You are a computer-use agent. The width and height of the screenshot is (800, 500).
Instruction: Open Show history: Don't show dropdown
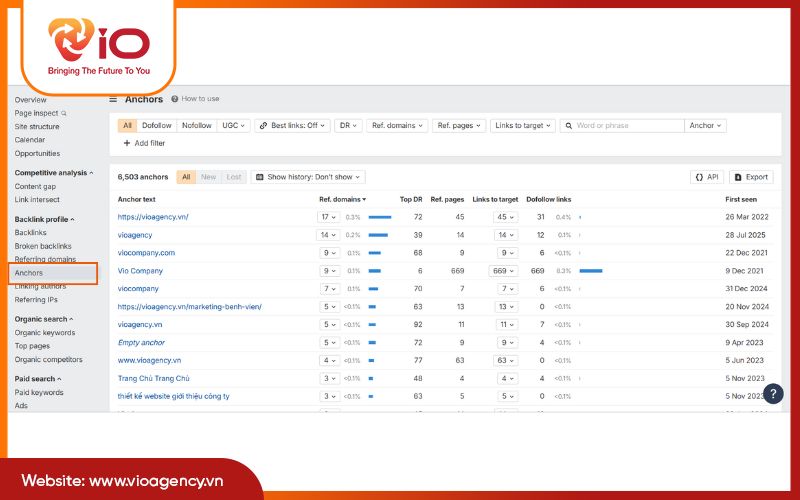[x=308, y=177]
